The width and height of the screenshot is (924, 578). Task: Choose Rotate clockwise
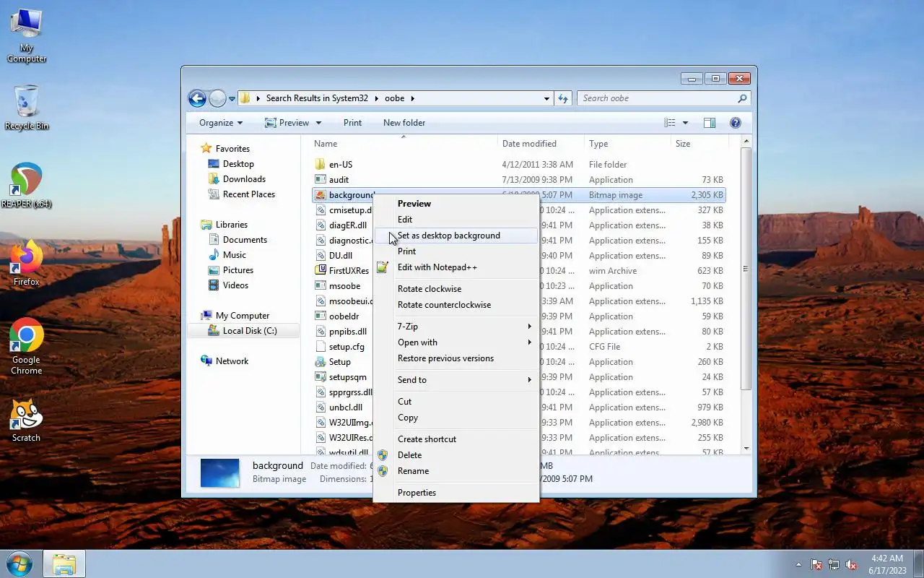click(x=456, y=289)
